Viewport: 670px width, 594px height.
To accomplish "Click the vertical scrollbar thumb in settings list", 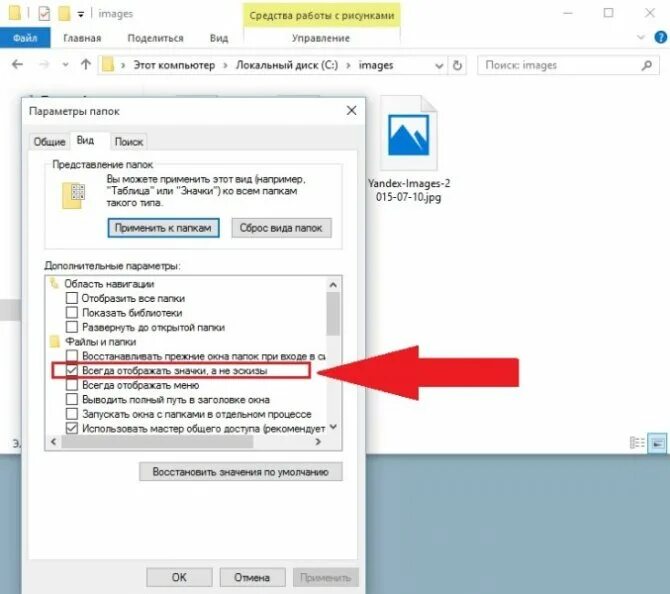I will (333, 314).
